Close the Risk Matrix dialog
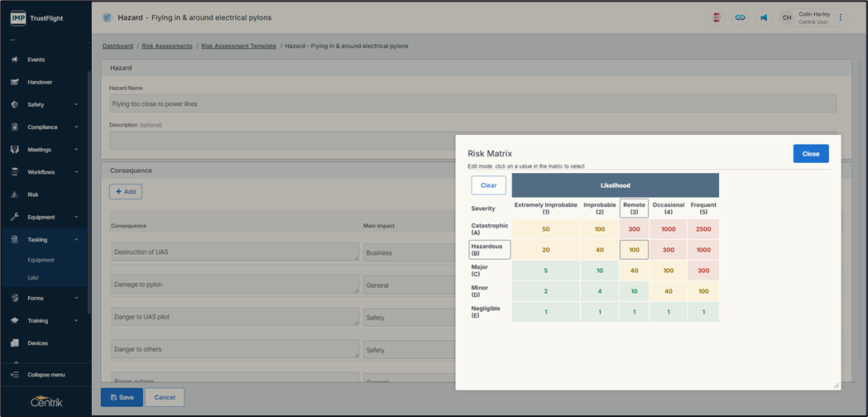This screenshot has width=868, height=417. pos(810,154)
